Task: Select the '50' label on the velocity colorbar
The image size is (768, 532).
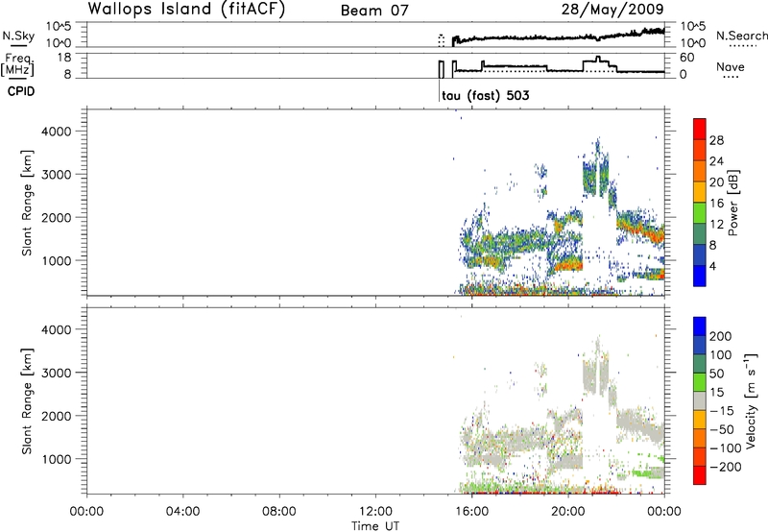Action: pyautogui.click(x=716, y=374)
